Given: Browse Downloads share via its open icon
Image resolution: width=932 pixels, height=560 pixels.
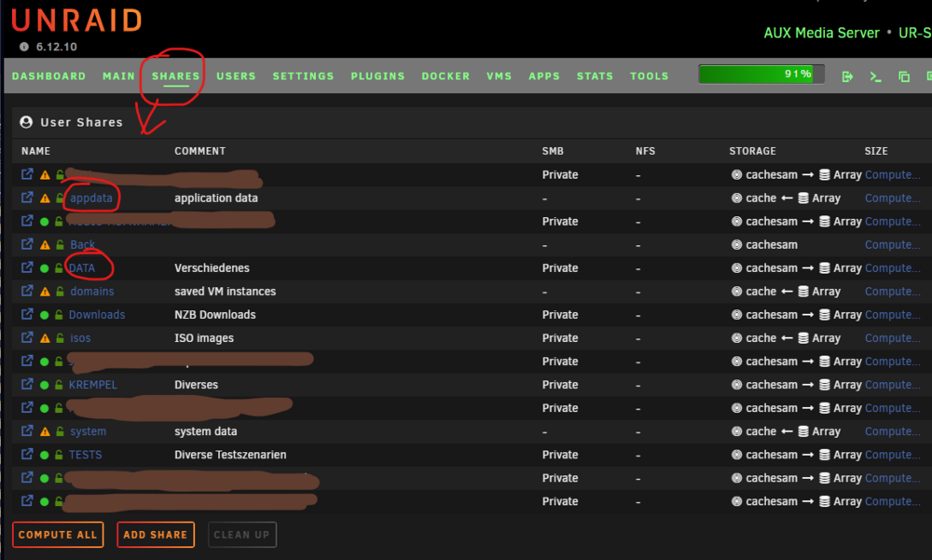Looking at the screenshot, I should [27, 314].
